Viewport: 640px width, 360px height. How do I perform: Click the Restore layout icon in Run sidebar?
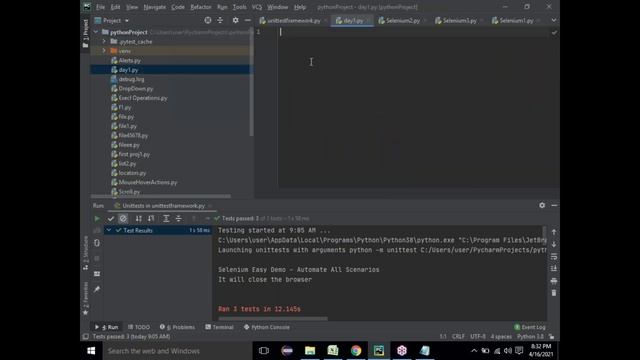(x=97, y=274)
